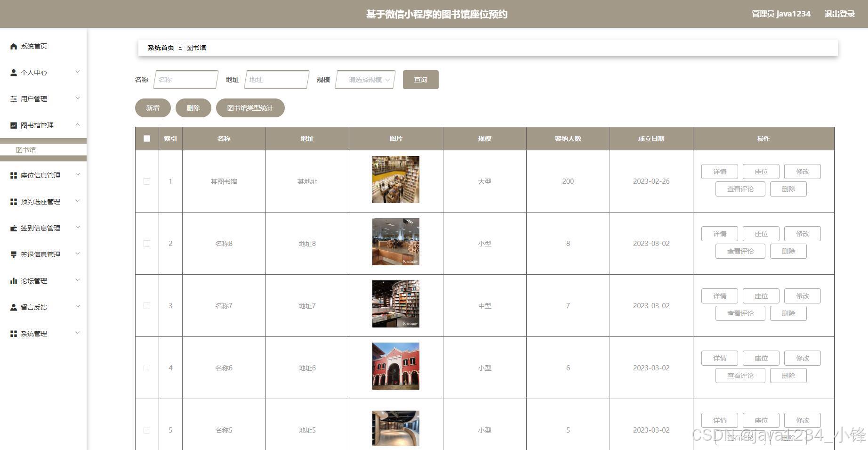Click 删除 in the 名称6 row
The width and height of the screenshot is (868, 450).
[788, 376]
